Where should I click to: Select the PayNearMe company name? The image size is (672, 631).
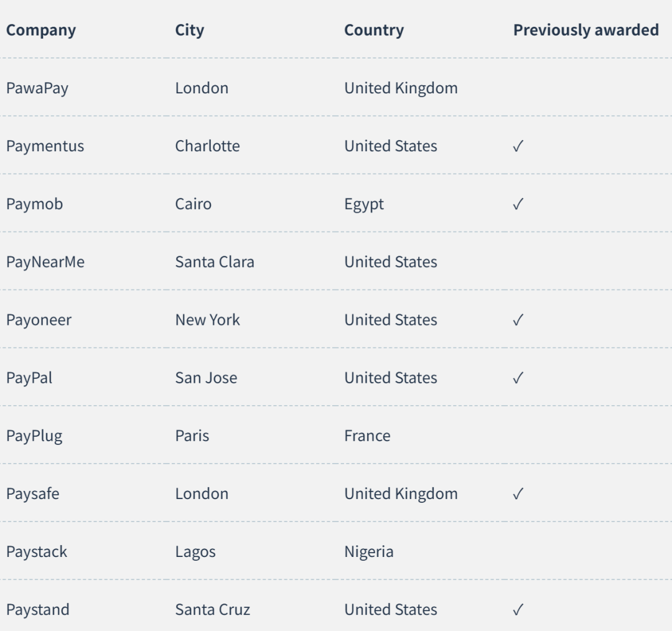45,262
